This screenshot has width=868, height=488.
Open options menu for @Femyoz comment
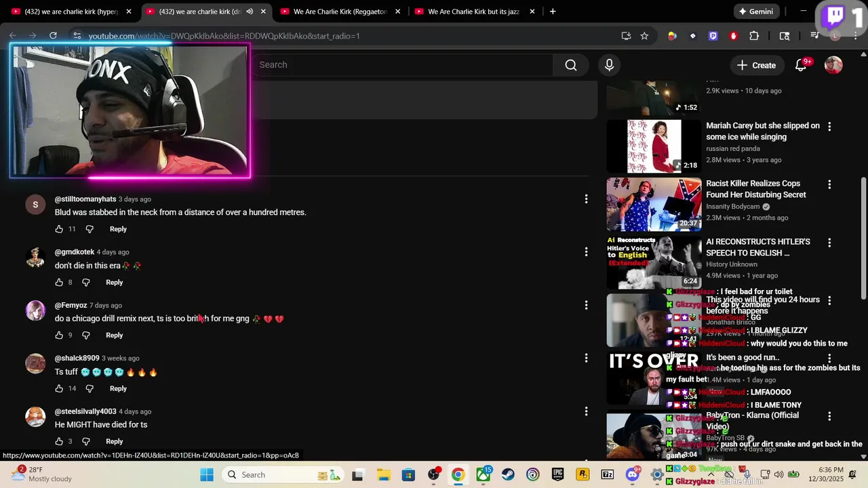pyautogui.click(x=586, y=305)
